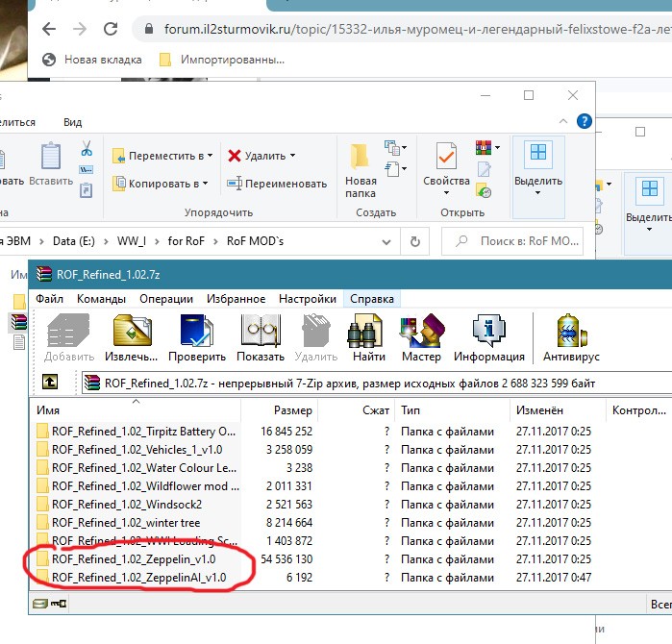
Task: Open WinRAR Settings (Настройки) menu
Action: (x=308, y=299)
